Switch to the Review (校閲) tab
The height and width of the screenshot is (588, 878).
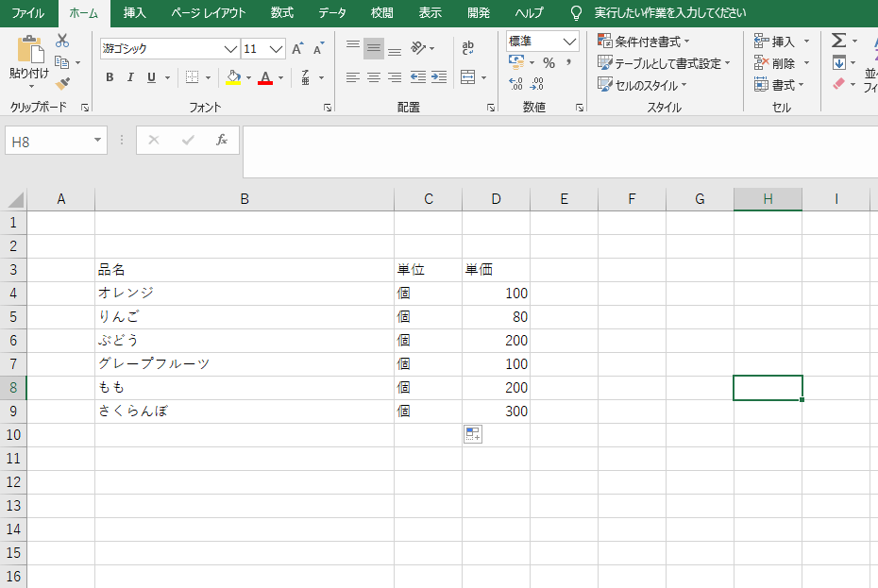pos(382,13)
